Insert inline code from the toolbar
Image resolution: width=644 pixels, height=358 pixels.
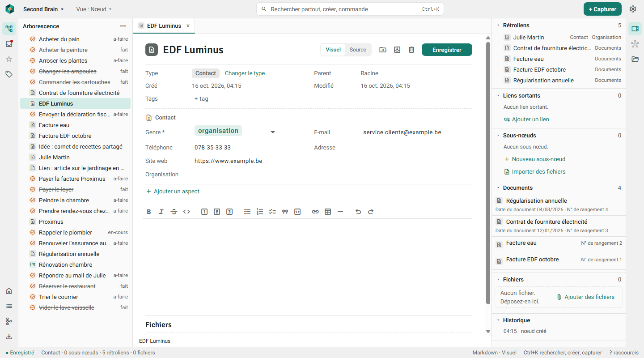pos(186,212)
